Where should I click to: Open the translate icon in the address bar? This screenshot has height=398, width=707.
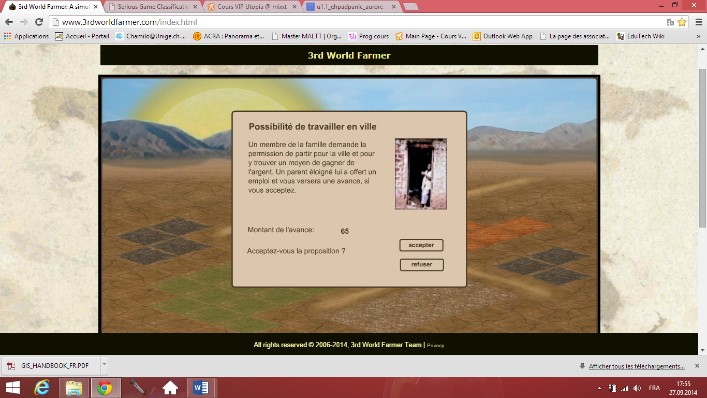670,22
